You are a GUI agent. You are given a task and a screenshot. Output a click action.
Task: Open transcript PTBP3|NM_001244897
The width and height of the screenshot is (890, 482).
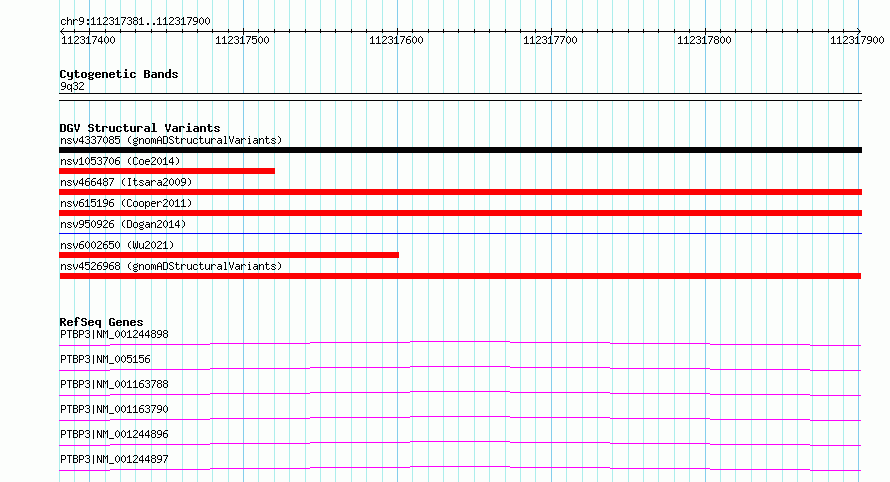point(114,459)
